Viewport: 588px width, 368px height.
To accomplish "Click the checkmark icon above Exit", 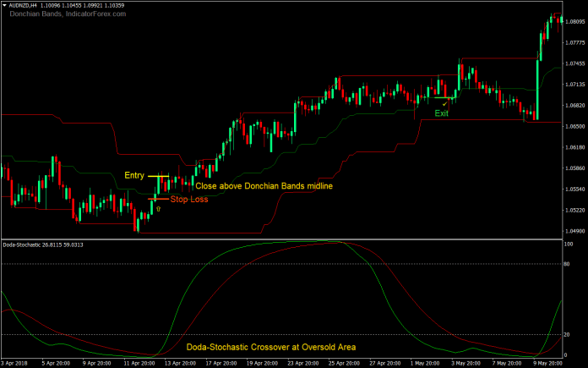I will tap(444, 103).
